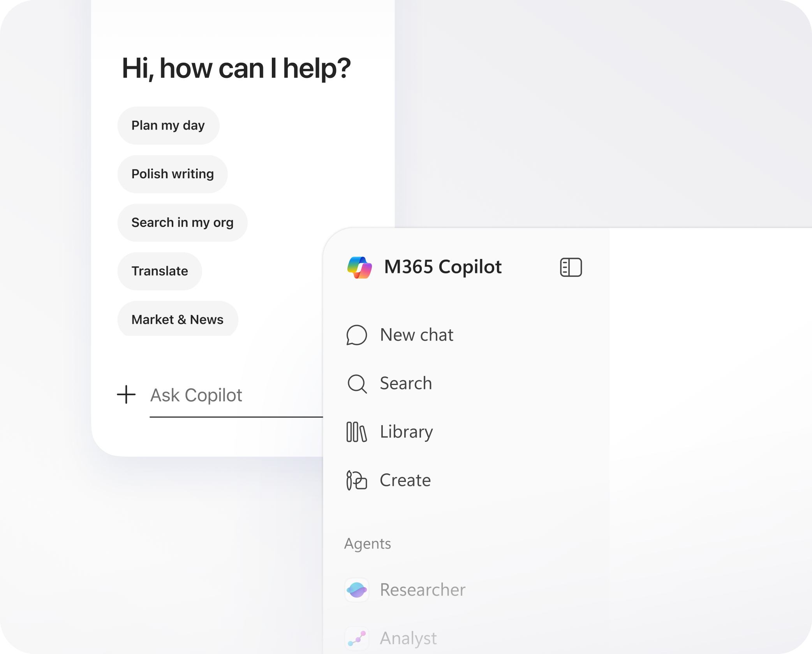Open Create in the sidebar

(x=405, y=480)
